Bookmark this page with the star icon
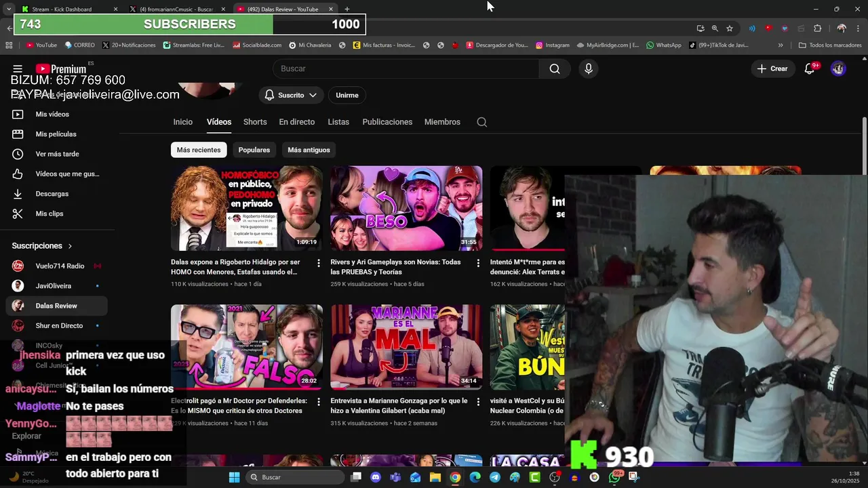 point(730,28)
